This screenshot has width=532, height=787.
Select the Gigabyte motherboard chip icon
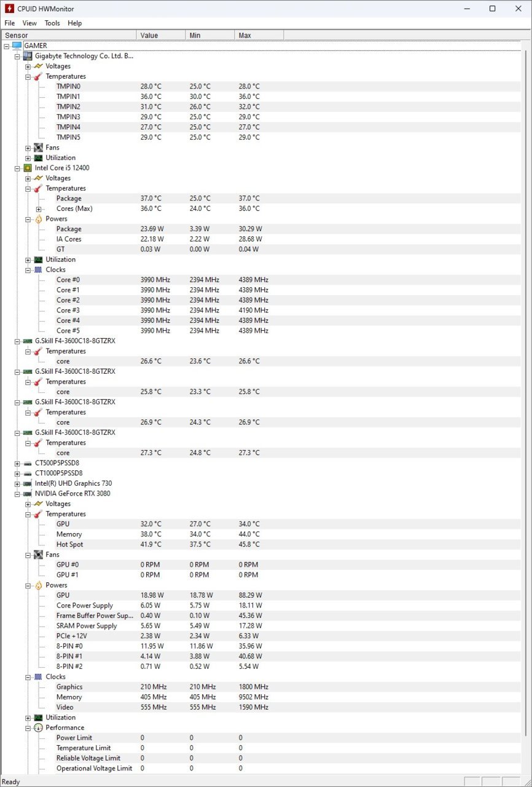(x=28, y=56)
